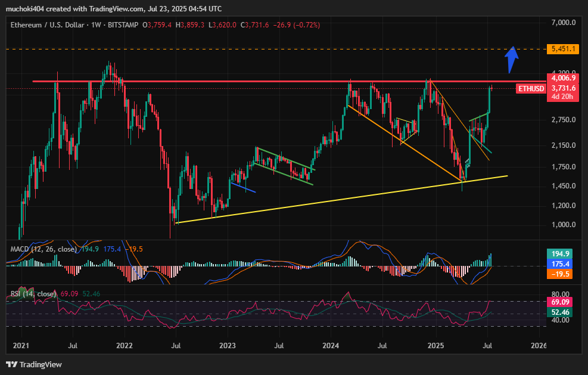Click the 2024 label on time axis

(331, 345)
